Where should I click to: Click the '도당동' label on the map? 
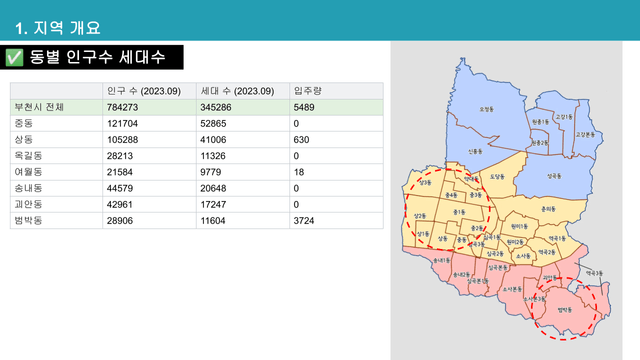[497, 176]
